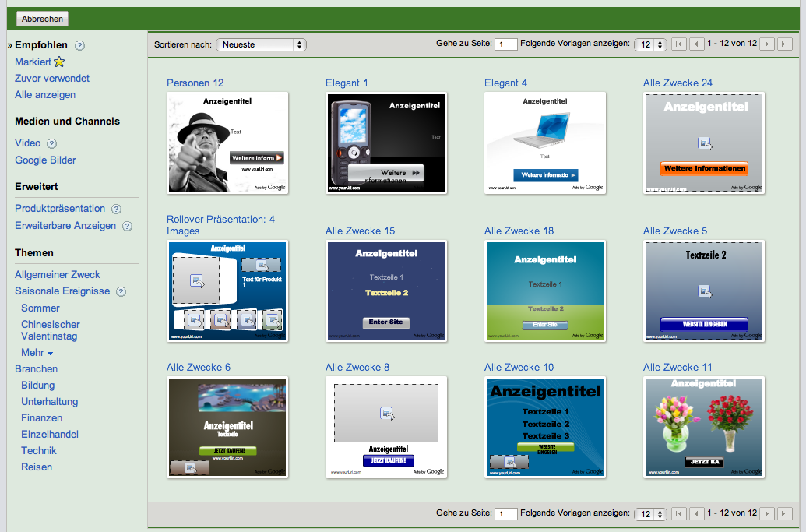Screen dimensions: 806x532
Task: Click the help icon beside Video
Action: point(52,143)
